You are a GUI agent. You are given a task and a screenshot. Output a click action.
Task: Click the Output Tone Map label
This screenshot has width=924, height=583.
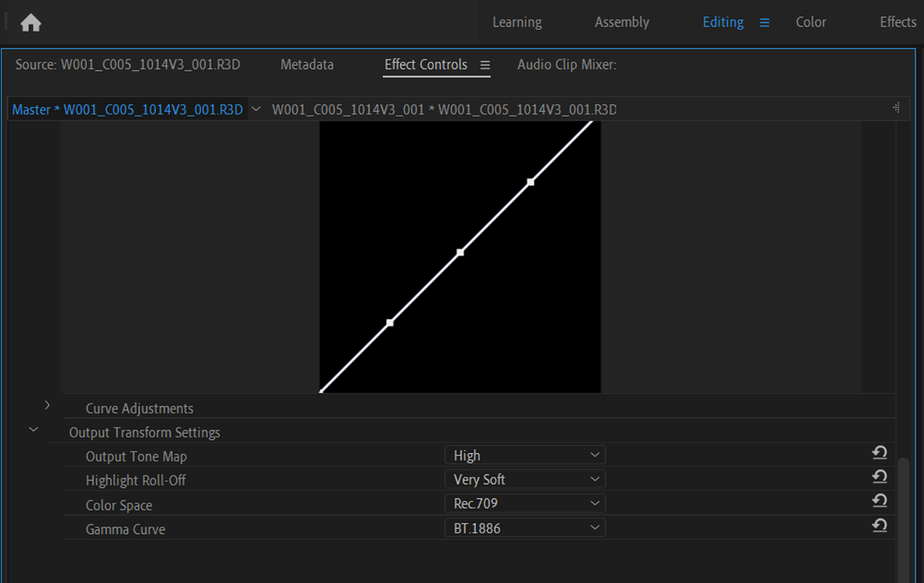(x=136, y=457)
